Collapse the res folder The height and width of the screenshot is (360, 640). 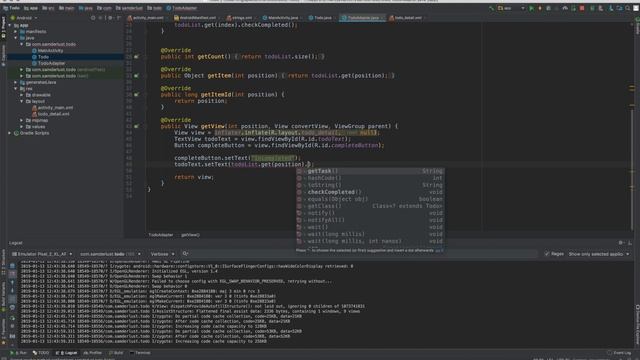pyautogui.click(x=16, y=89)
